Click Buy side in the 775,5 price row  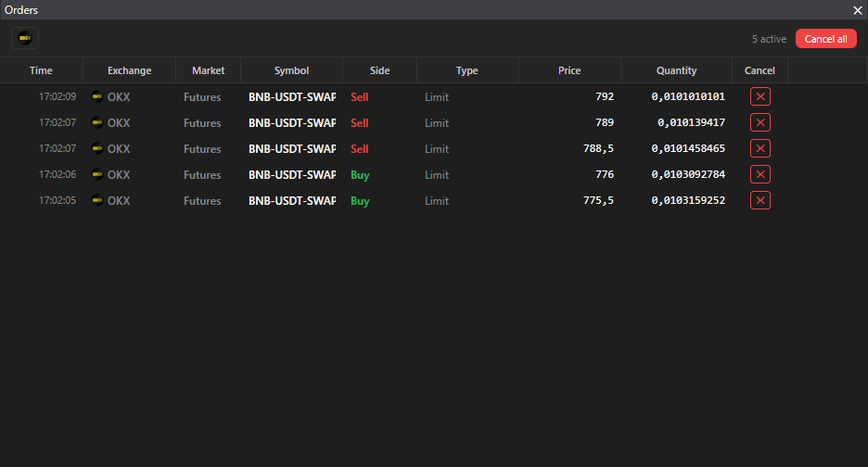click(360, 201)
